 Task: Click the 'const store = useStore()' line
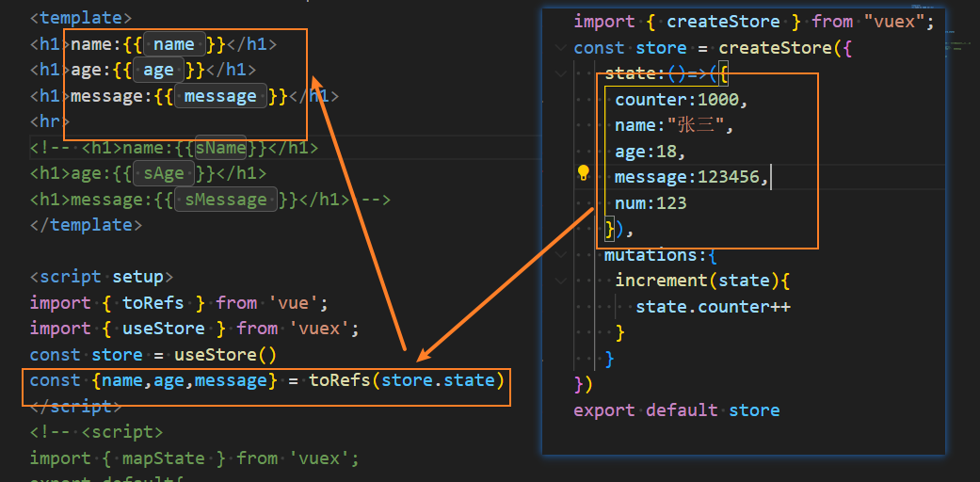pyautogui.click(x=153, y=355)
